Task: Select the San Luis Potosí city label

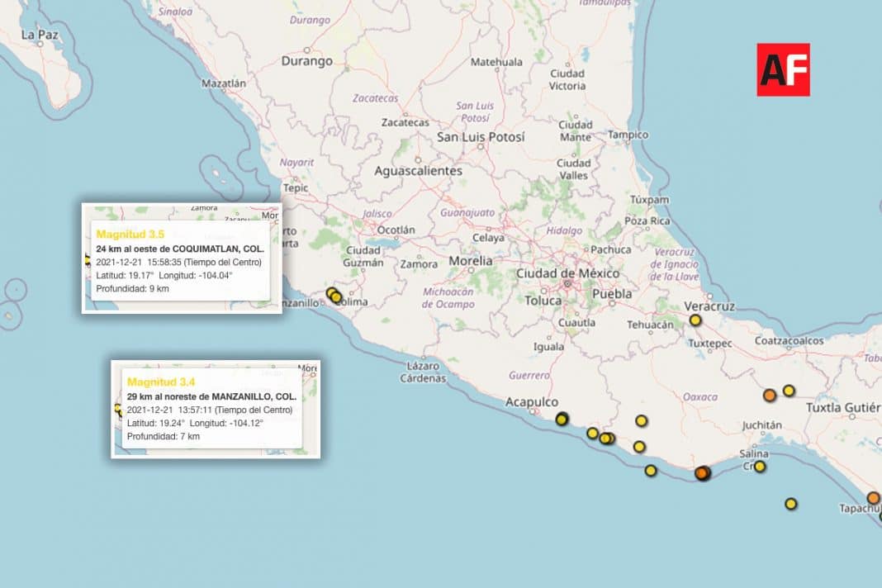Action: (481, 137)
